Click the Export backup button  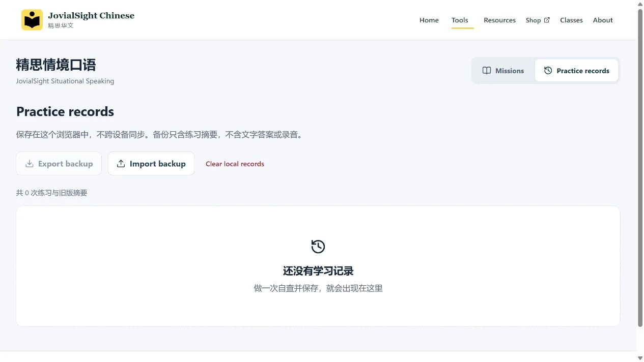[x=59, y=164]
